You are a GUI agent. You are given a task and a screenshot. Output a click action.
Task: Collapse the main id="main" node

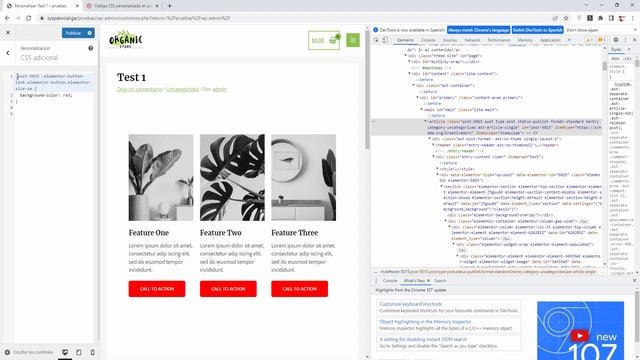(422, 110)
